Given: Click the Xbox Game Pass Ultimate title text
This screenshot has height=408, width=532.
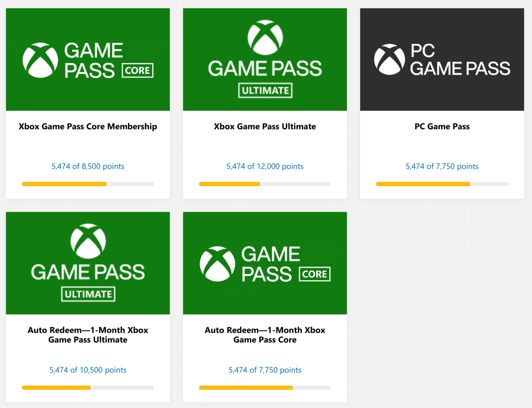Looking at the screenshot, I should 265,127.
